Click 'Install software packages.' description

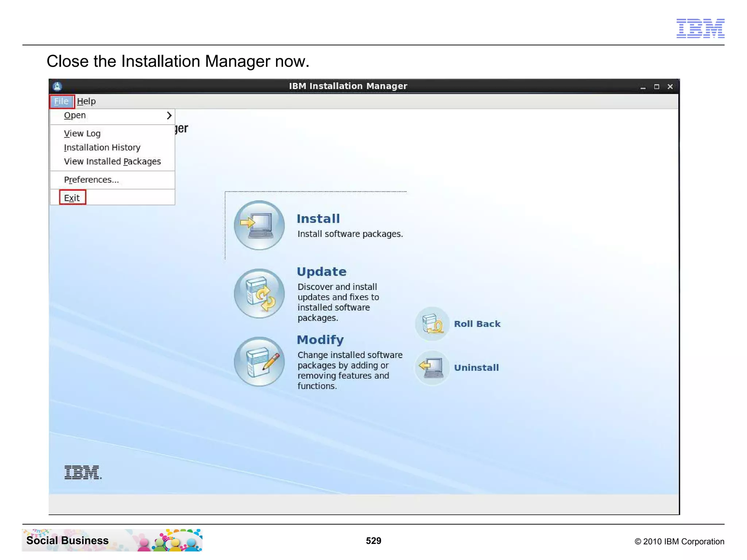pyautogui.click(x=350, y=234)
